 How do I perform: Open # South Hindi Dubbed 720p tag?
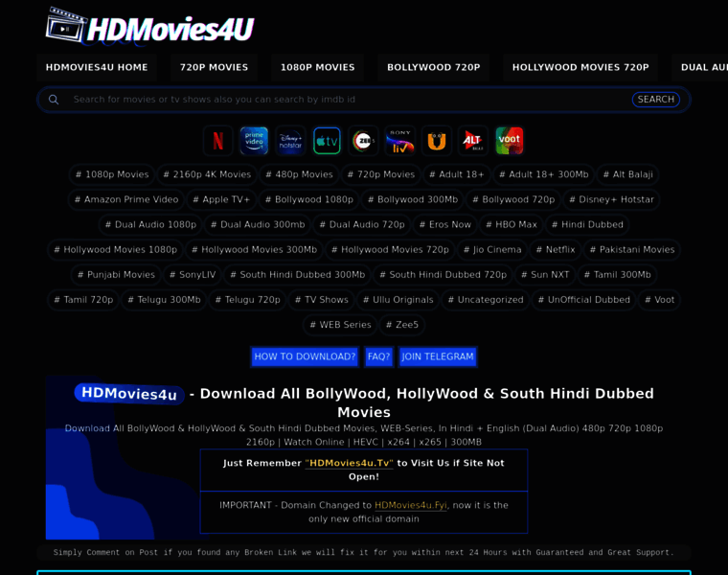point(443,275)
